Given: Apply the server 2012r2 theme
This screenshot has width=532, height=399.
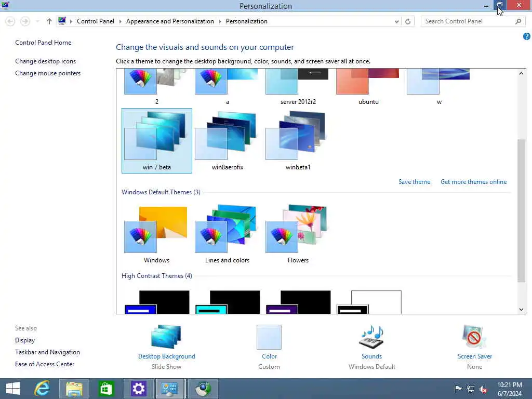Looking at the screenshot, I should (298, 87).
